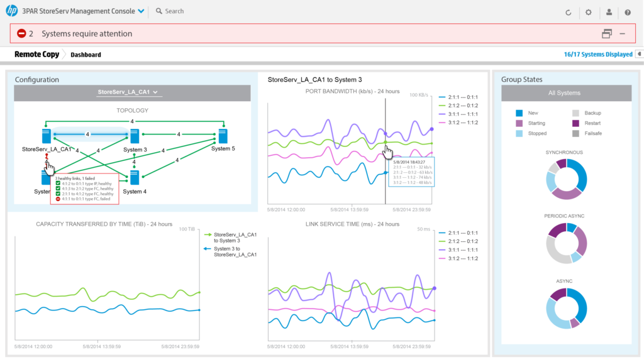Toggle 2:1:2 — 0:1:2 bandwidth legend
This screenshot has width=644, height=362.
[x=458, y=106]
